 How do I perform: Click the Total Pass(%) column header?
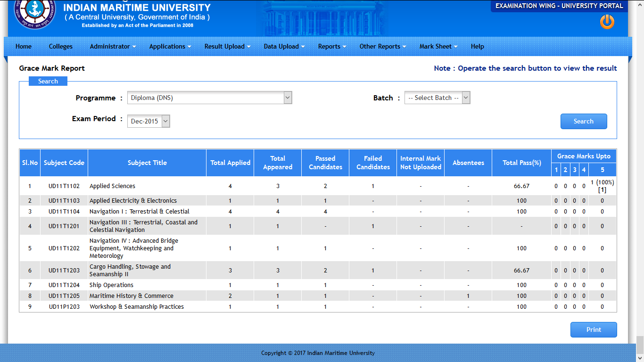pos(521,163)
